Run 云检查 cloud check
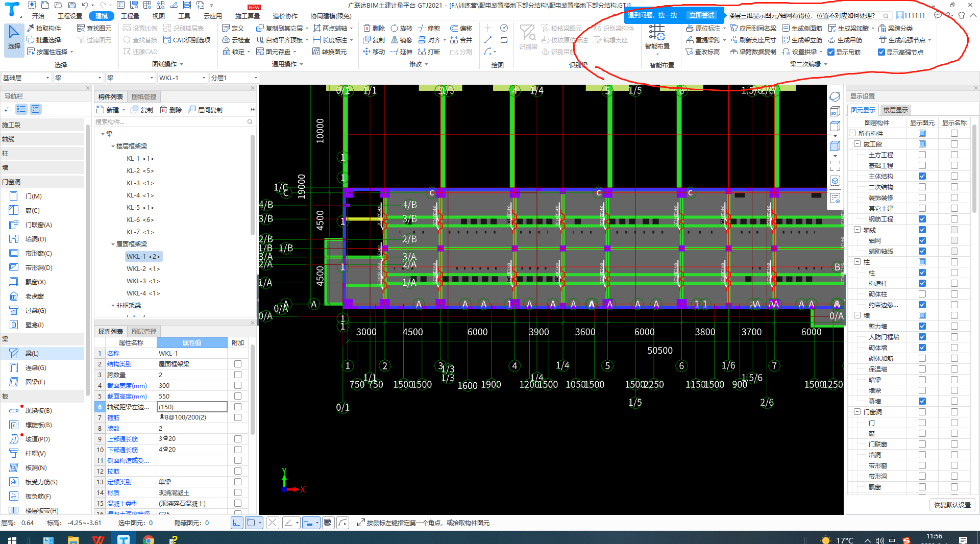 [236, 40]
